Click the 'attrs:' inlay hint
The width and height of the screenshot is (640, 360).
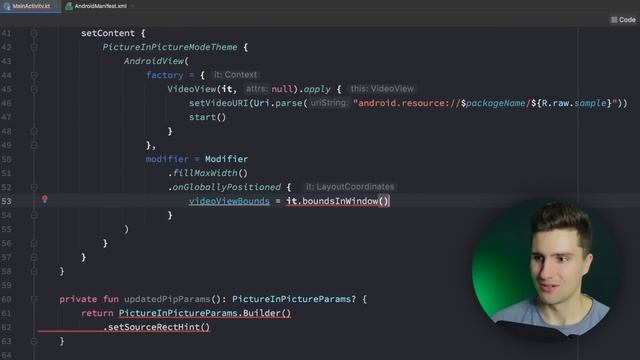(257, 89)
